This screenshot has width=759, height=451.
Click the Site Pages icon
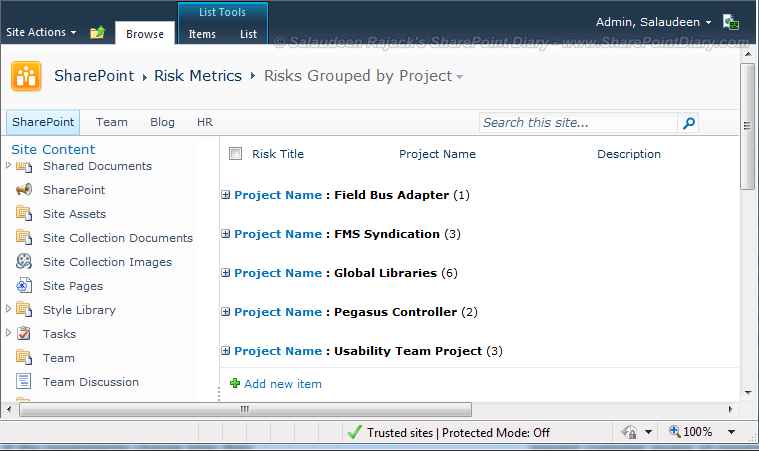(x=24, y=286)
